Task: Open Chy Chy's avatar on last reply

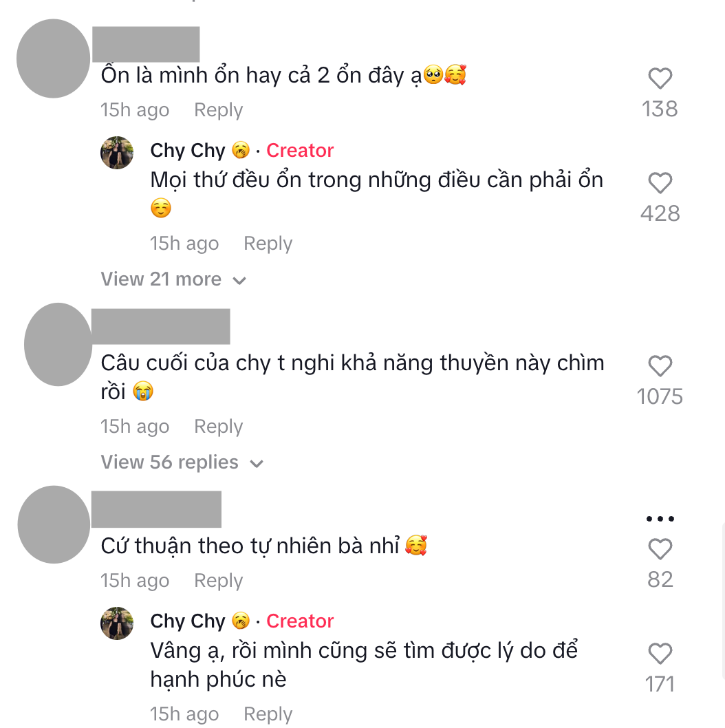Action: pos(117,623)
